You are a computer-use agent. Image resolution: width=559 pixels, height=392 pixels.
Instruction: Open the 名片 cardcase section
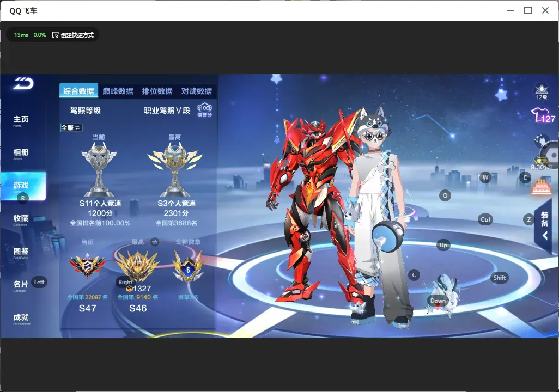21,286
